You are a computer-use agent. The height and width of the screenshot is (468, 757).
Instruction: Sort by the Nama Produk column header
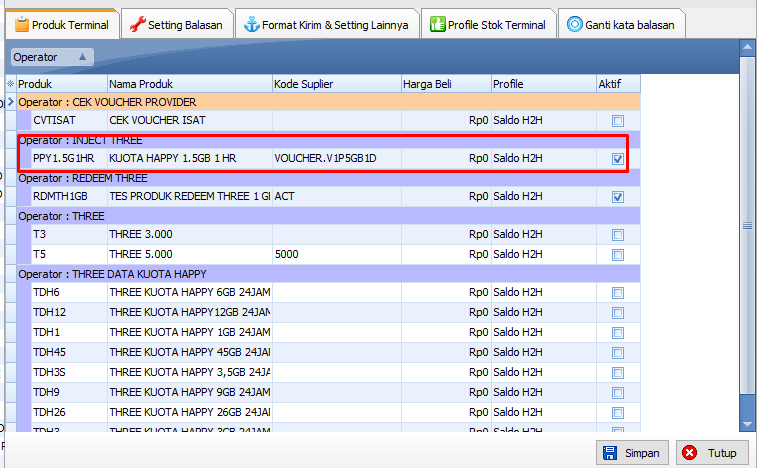pyautogui.click(x=190, y=84)
